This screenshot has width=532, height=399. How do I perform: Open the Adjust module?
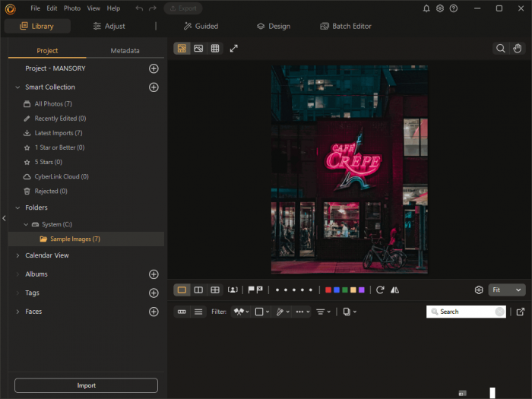[x=109, y=26]
